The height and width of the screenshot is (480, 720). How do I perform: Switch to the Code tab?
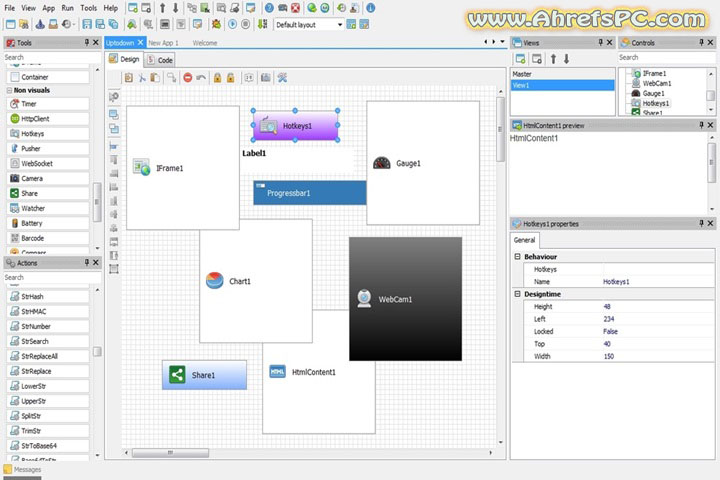point(160,60)
